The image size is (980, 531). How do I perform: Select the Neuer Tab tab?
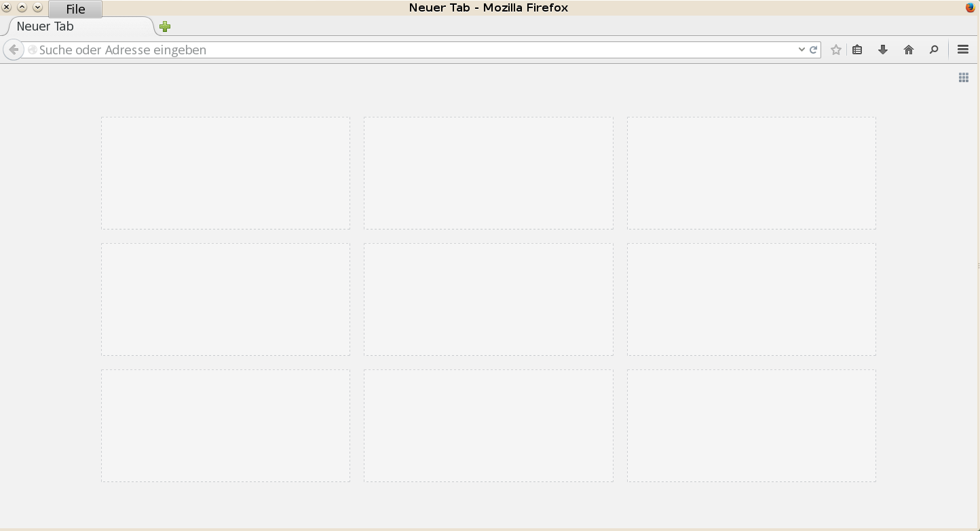(x=45, y=26)
